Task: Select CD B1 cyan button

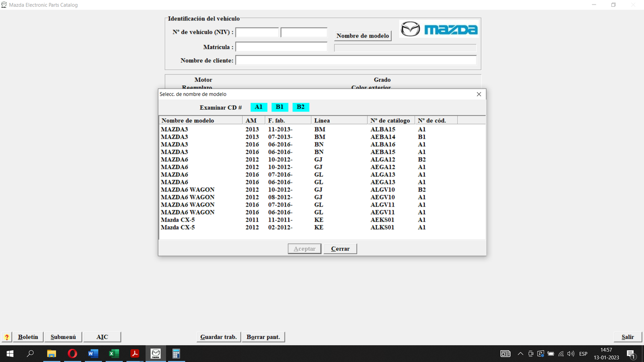Action: click(279, 107)
